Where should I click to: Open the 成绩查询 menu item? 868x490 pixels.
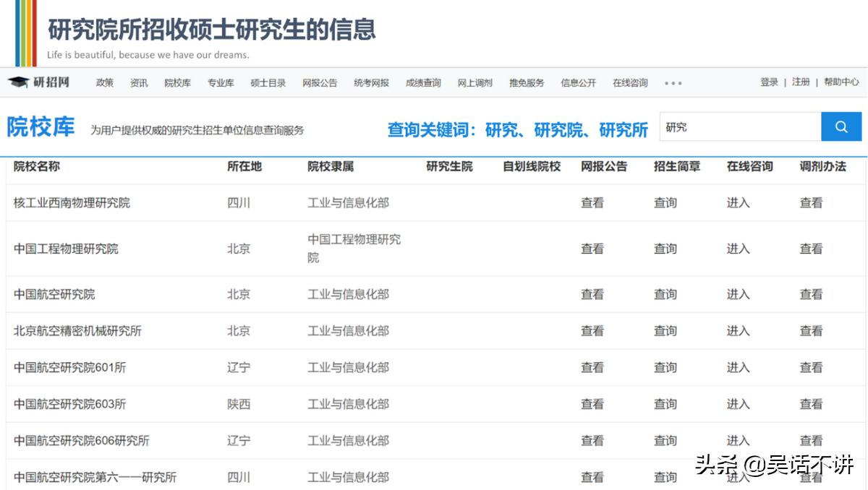pos(422,82)
